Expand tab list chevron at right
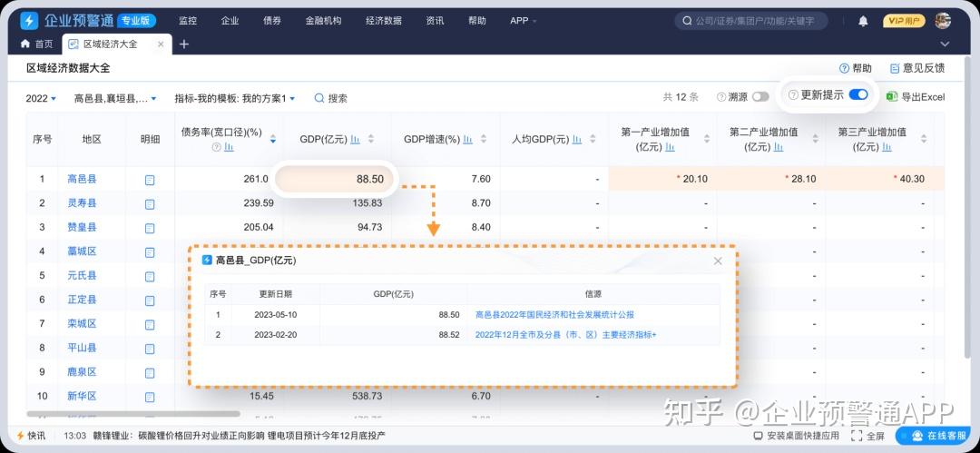This screenshot has height=453, width=980. (945, 44)
